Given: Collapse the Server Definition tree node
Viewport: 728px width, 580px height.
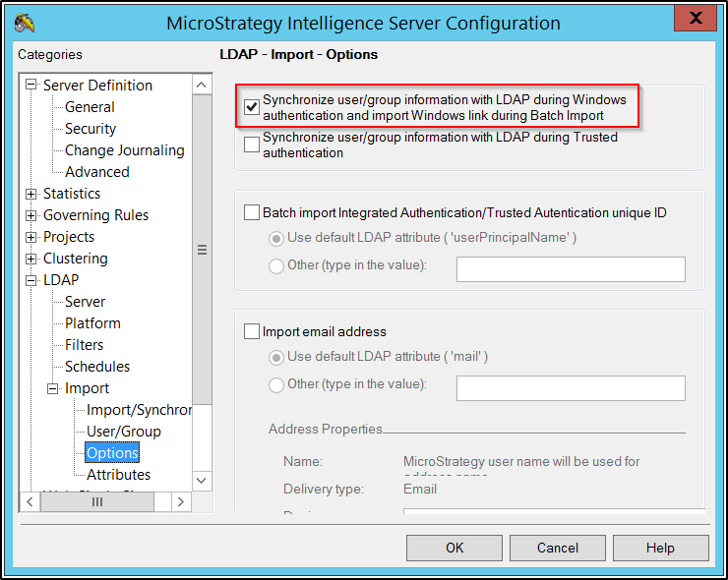Looking at the screenshot, I should [31, 85].
